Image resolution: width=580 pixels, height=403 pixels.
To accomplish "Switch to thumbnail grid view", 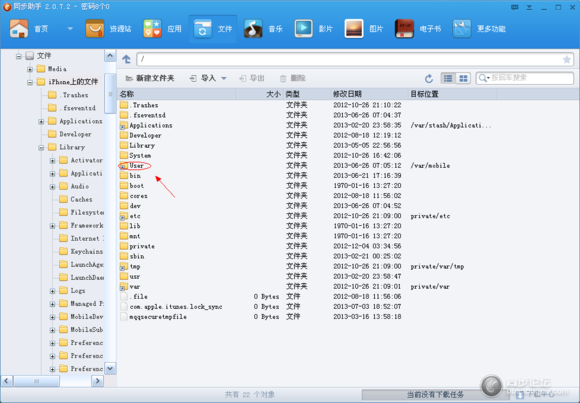I will [463, 78].
